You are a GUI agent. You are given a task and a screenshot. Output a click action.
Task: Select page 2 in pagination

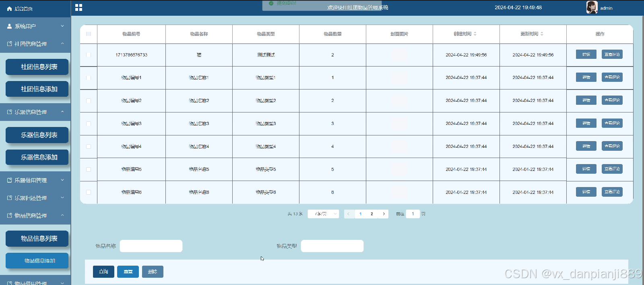[372, 214]
